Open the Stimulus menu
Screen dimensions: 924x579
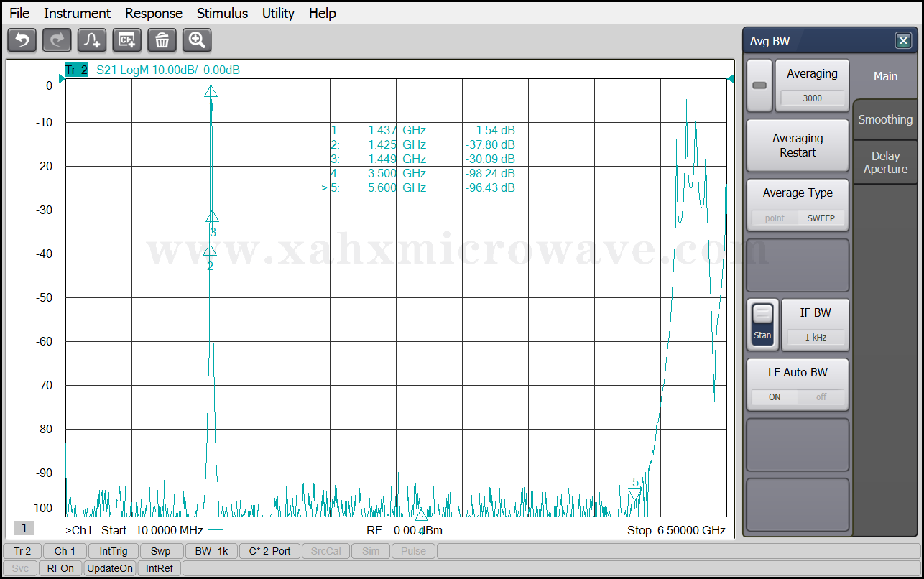[222, 13]
